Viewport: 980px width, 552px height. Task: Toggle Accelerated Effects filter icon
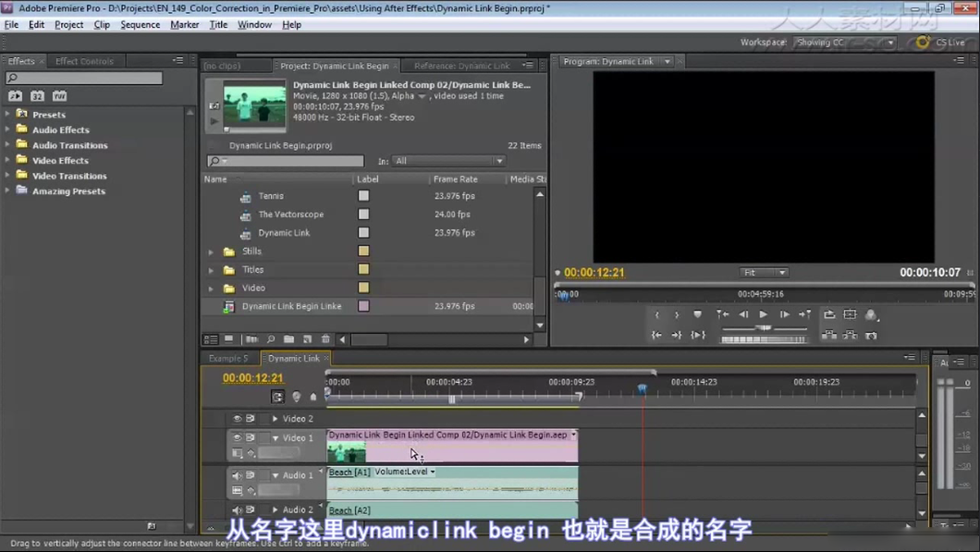point(15,95)
